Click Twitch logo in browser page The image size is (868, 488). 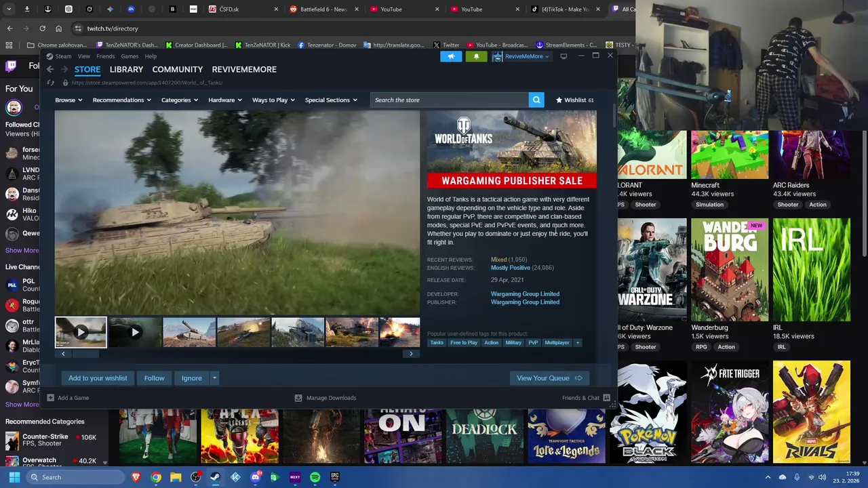[11, 66]
